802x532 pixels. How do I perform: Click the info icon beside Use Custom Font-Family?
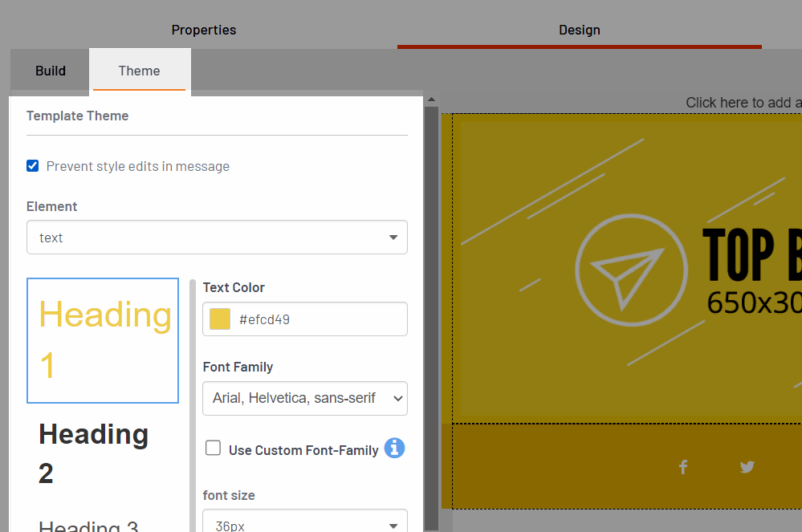394,449
